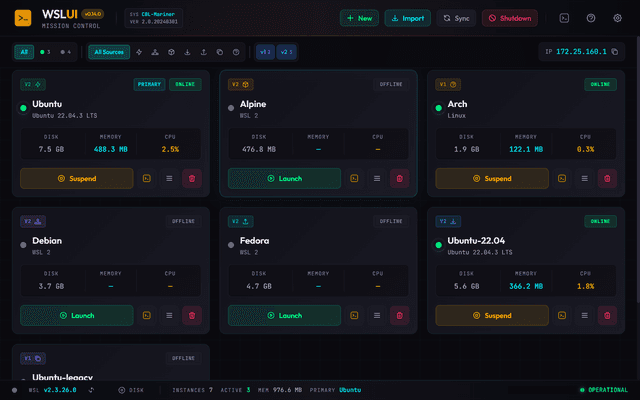Open the settings gear in header
640x400 pixels.
(x=617, y=18)
